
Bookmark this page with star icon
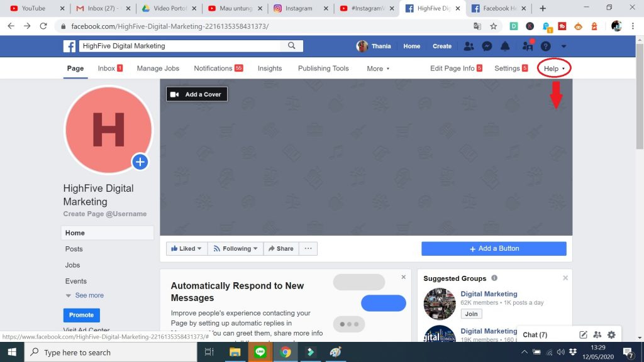pyautogui.click(x=494, y=26)
